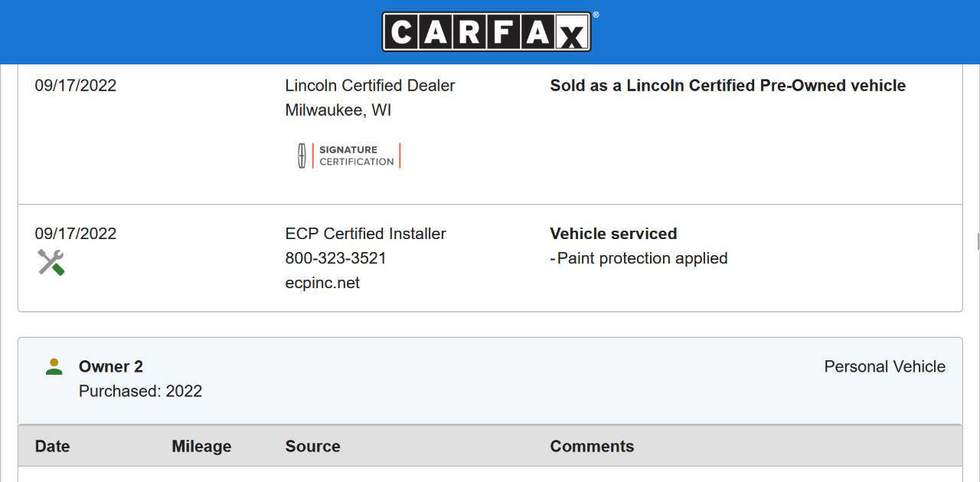Click the 'Owner 2' heading
The height and width of the screenshot is (482, 980).
point(111,366)
